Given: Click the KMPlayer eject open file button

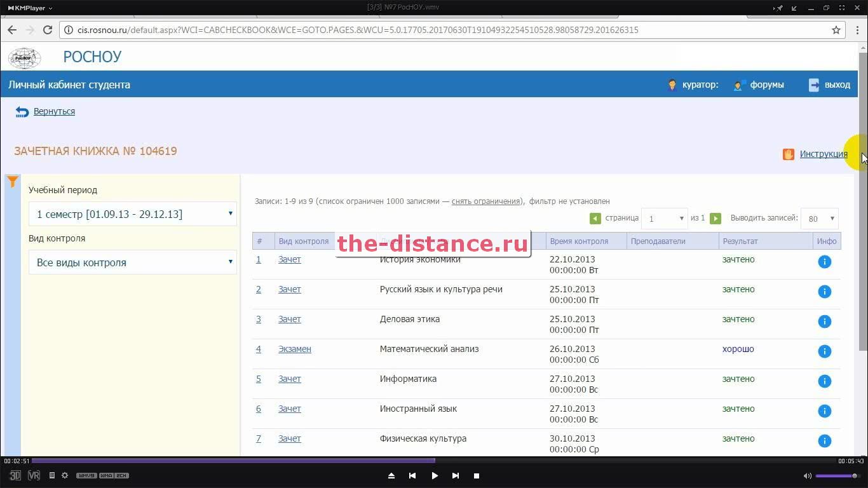Looking at the screenshot, I should tap(391, 475).
